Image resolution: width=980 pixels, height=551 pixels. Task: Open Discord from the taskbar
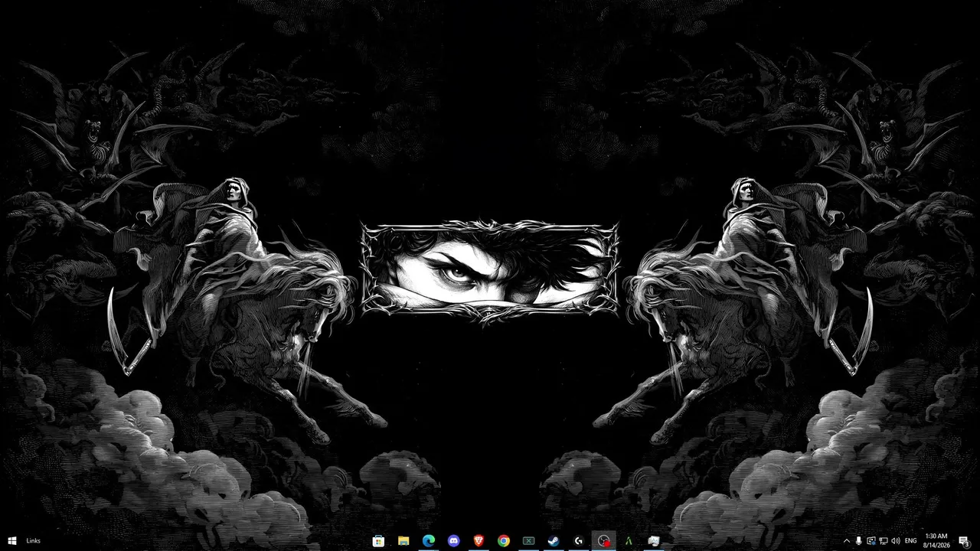point(454,541)
